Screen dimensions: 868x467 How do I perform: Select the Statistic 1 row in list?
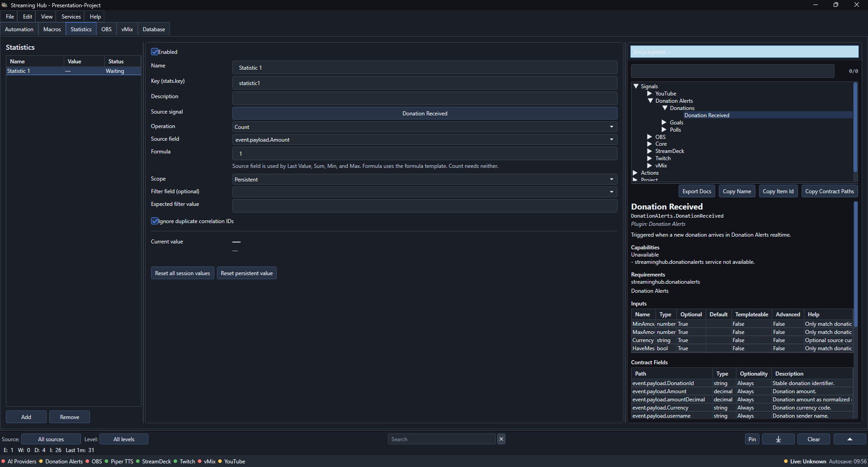click(x=73, y=71)
